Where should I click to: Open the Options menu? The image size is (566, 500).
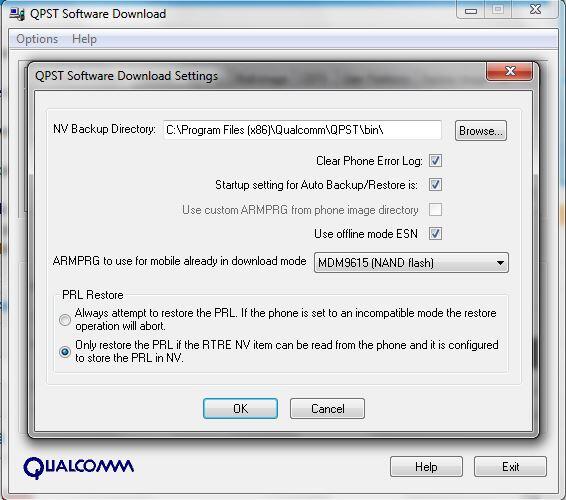click(37, 39)
